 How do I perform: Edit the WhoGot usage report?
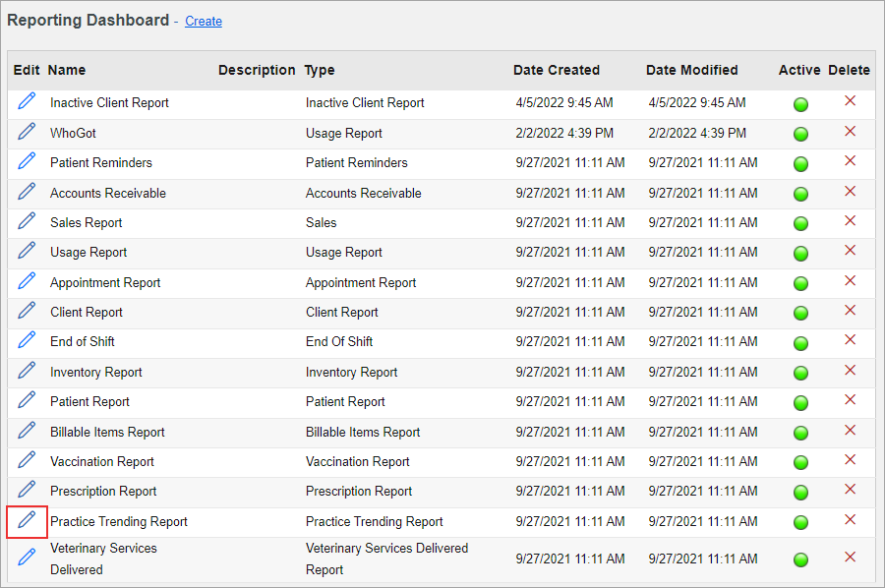coord(26,131)
